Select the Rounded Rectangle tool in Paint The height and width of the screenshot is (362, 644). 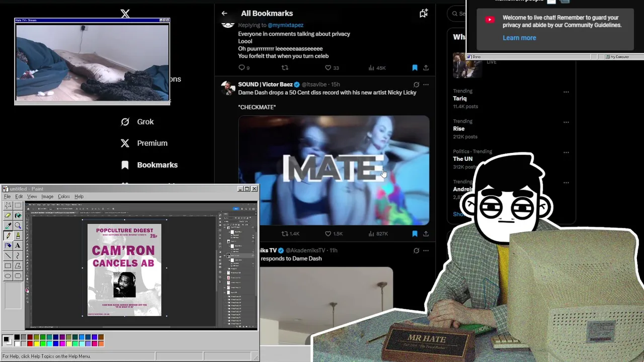point(18,276)
